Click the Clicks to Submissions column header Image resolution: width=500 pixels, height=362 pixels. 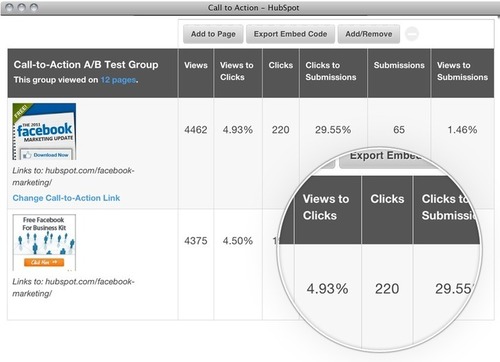click(x=331, y=71)
